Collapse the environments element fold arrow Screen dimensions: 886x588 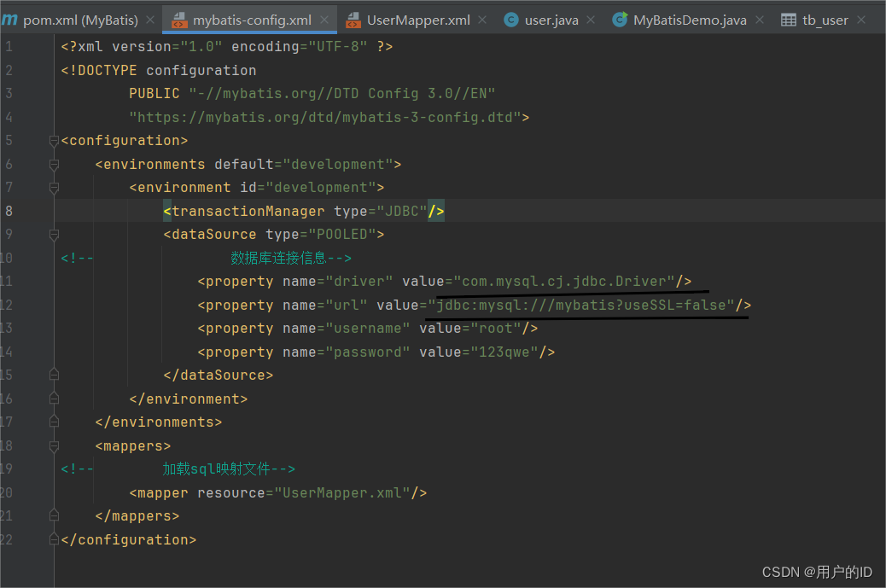point(53,164)
